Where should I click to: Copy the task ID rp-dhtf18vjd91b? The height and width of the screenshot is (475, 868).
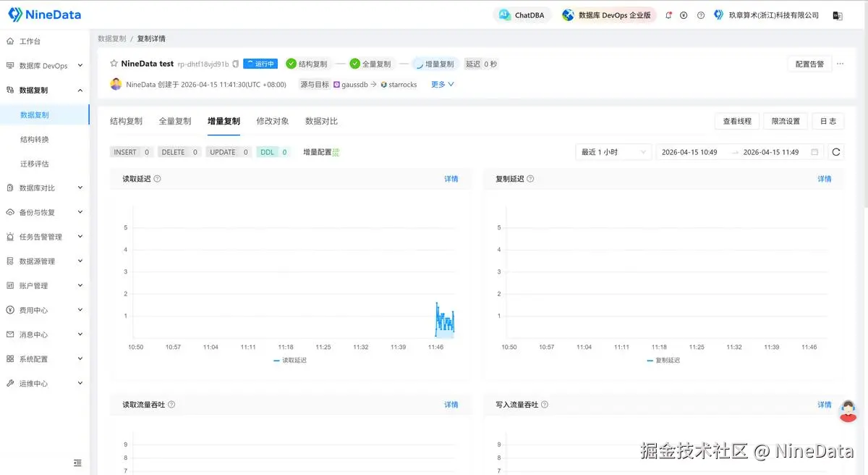236,64
